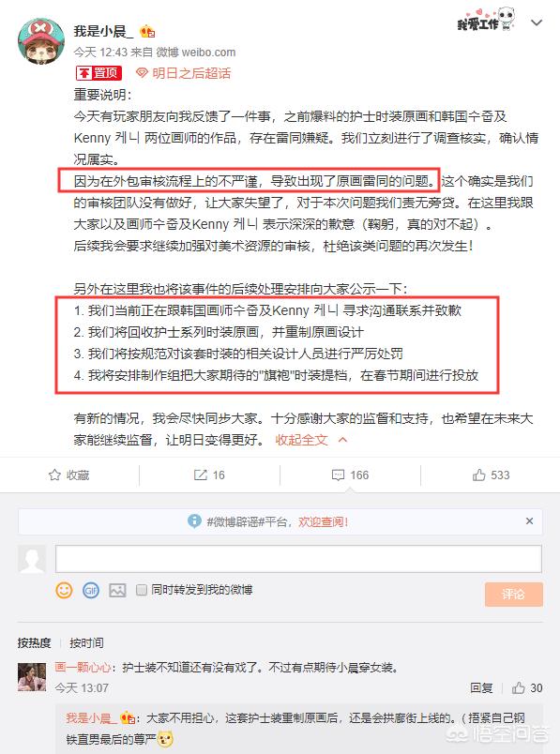Open 我是小晨_ profile avatar

pos(40,40)
